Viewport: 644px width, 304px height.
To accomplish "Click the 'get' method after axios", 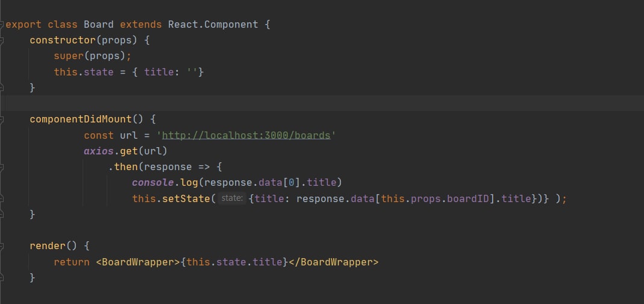I will [128, 151].
